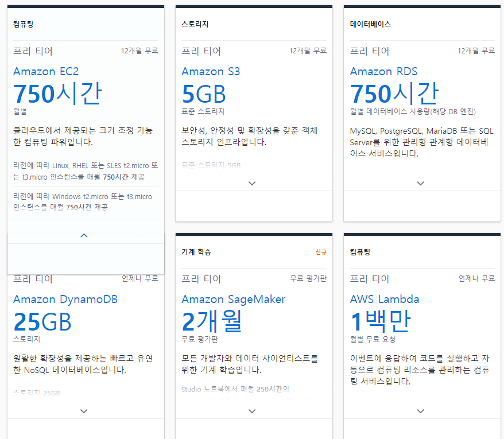Viewport: 504px width, 439px height.
Task: Click the EC2 Windows t2.micro detail text
Action: pos(83,202)
